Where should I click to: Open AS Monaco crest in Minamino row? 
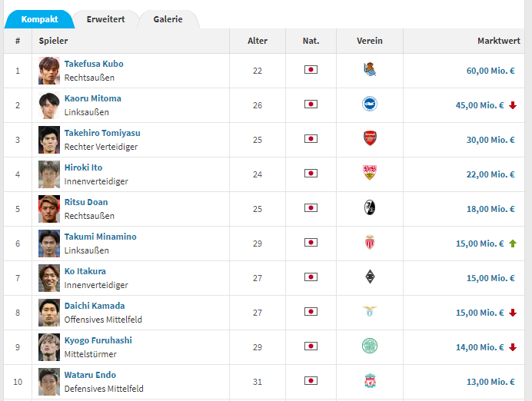[370, 242]
